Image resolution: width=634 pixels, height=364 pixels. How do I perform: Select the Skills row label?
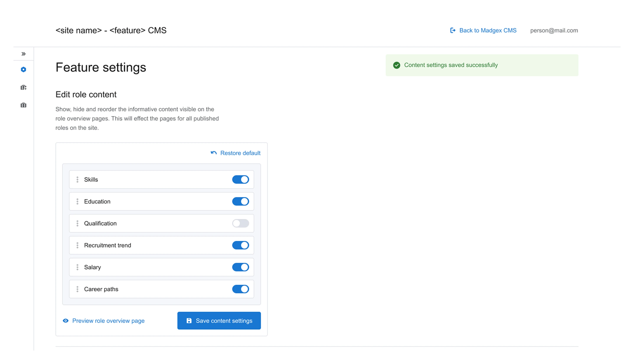[x=91, y=179]
